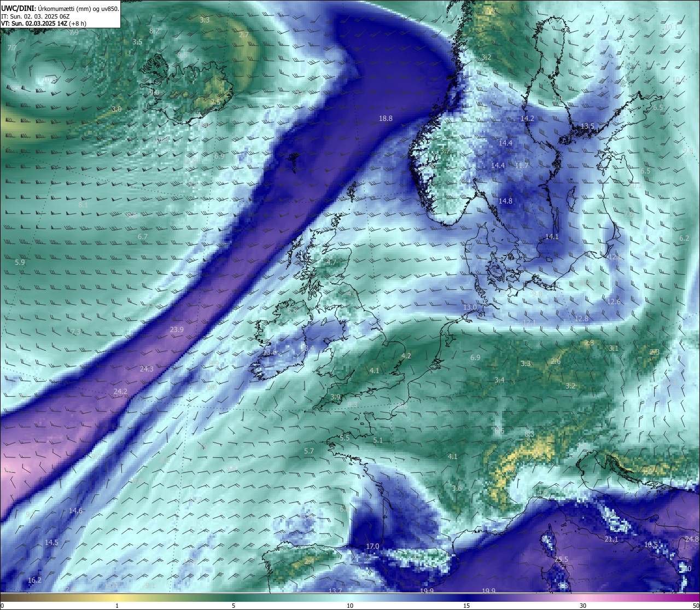Image resolution: width=700 pixels, height=610 pixels.
Task: Click the 24.8 value at right edge
Action: tap(692, 539)
